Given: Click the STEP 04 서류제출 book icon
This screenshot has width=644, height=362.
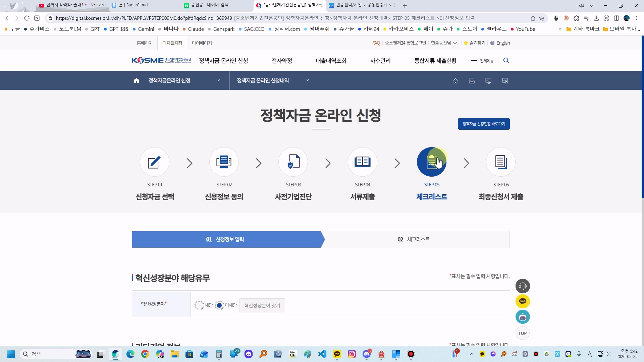Looking at the screenshot, I should pos(362,162).
